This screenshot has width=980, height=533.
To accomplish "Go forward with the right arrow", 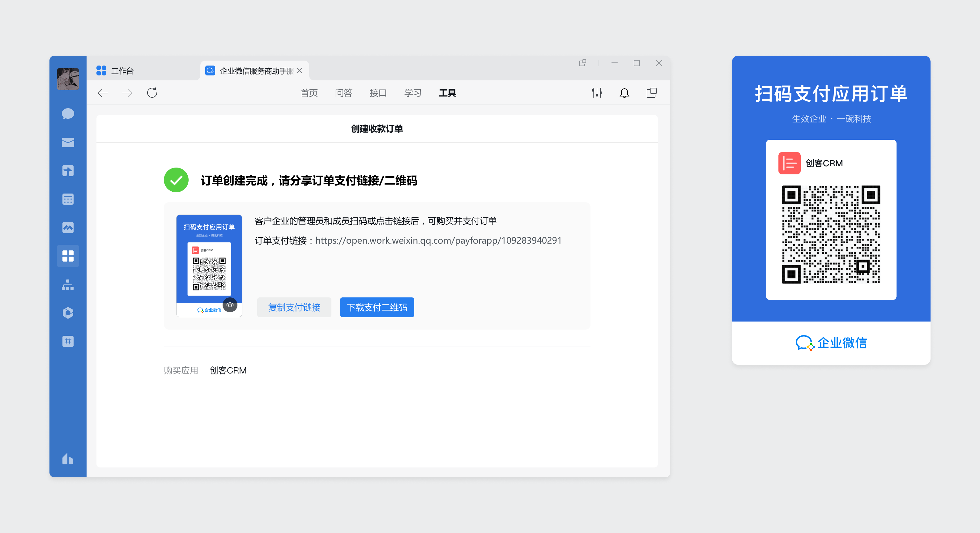I will (x=127, y=93).
